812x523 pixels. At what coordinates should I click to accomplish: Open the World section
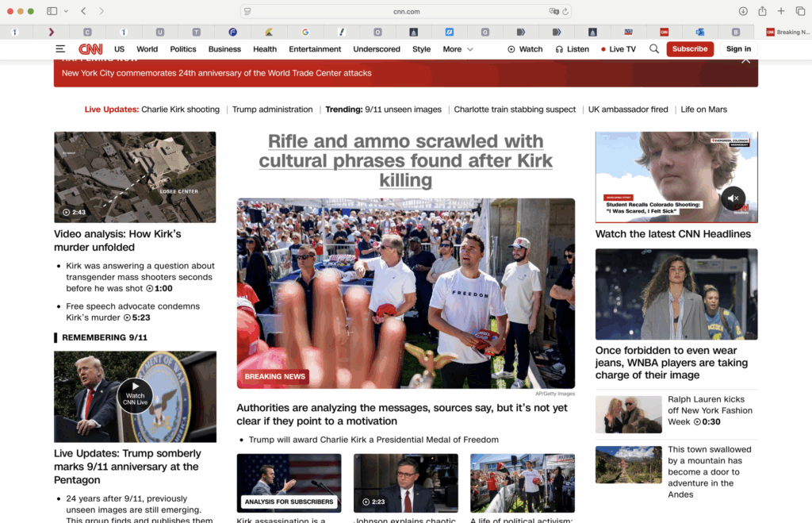coord(147,48)
